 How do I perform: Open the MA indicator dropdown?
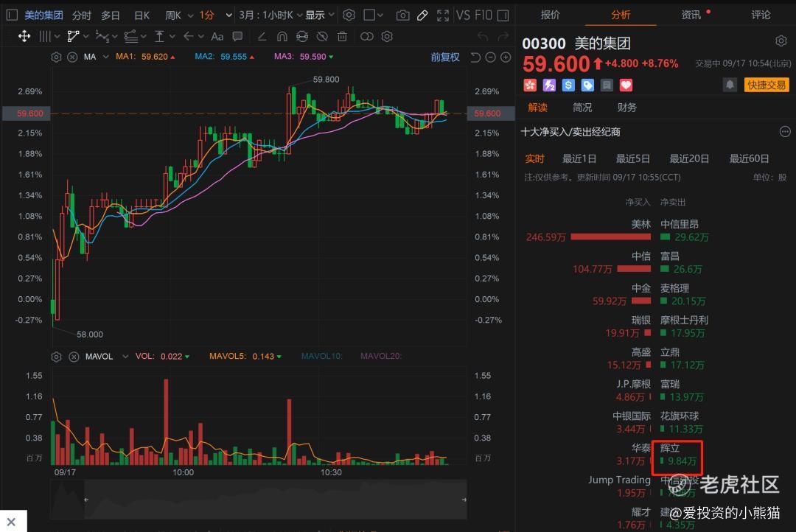click(x=105, y=57)
